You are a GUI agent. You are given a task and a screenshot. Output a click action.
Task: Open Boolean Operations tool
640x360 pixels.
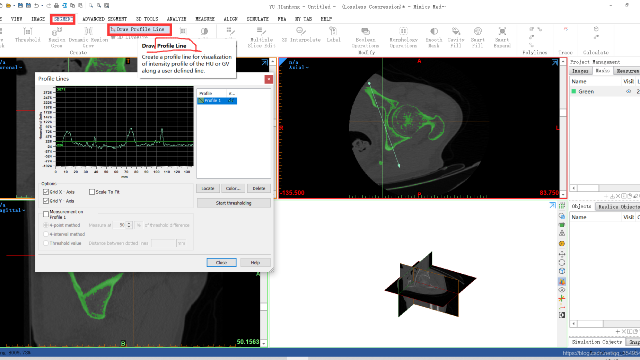coord(365,37)
